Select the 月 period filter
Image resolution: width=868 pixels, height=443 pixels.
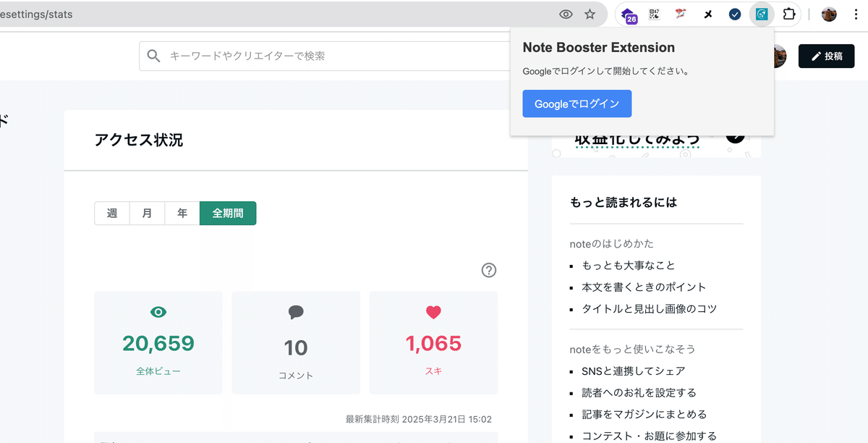tap(147, 213)
